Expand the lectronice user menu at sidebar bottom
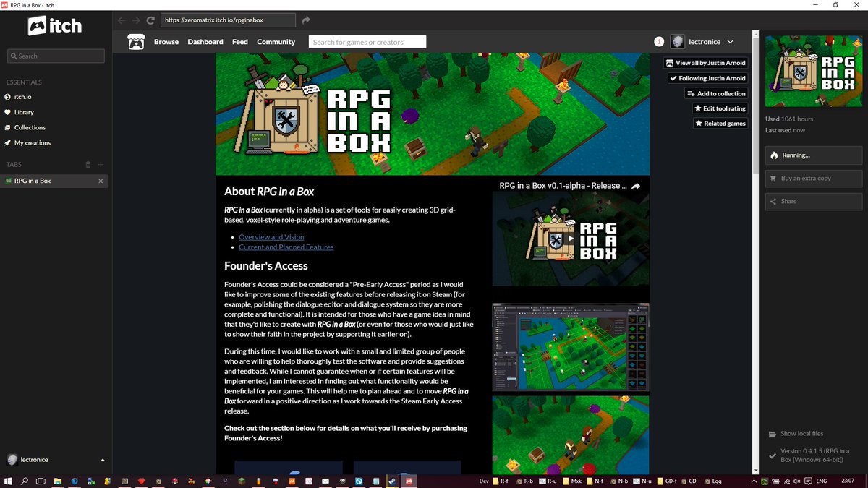Viewport: 868px width, 488px height. point(102,460)
